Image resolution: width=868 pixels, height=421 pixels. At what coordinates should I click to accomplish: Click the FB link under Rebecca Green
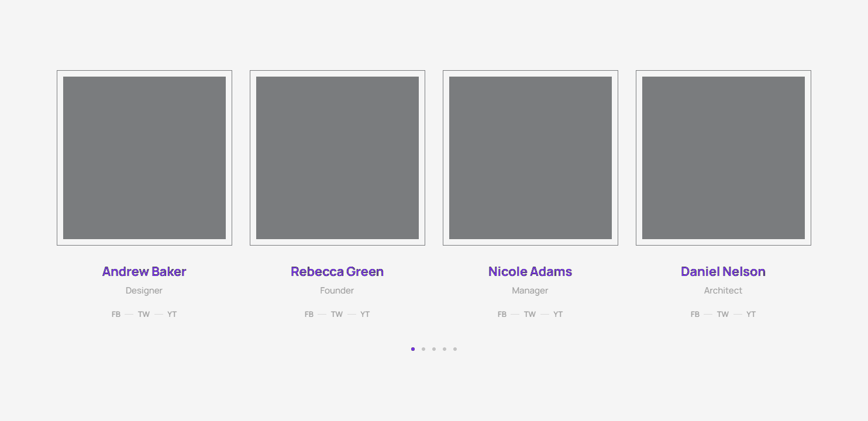pos(309,315)
